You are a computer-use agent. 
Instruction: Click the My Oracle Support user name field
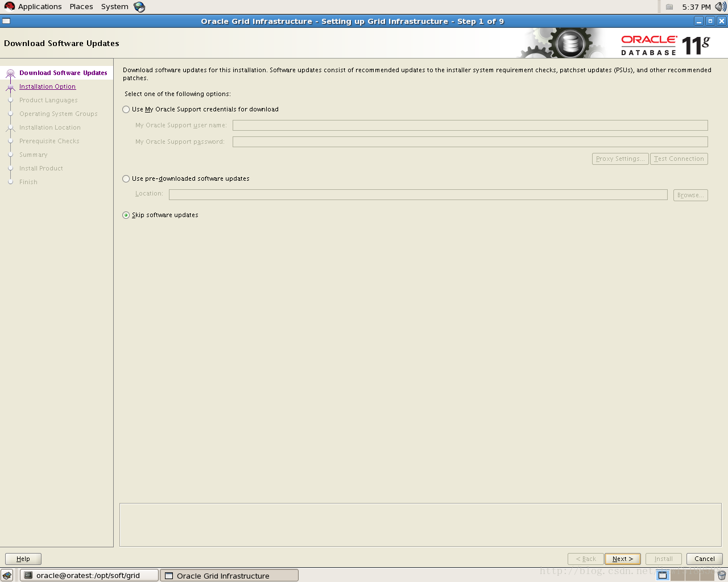click(470, 126)
